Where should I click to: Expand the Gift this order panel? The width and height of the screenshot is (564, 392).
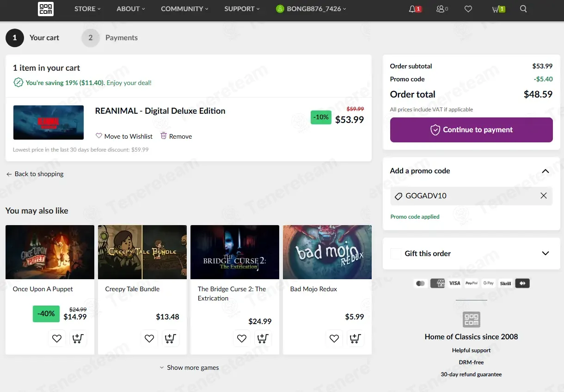tap(546, 253)
